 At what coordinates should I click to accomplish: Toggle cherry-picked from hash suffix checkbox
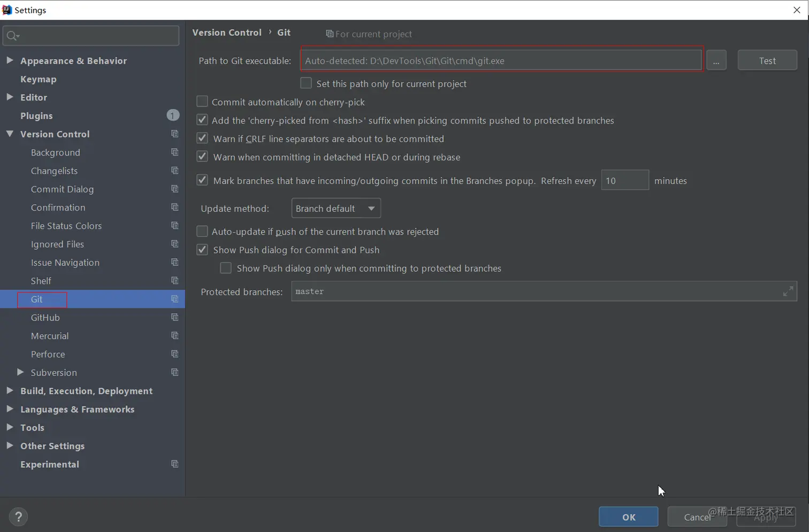[202, 120]
